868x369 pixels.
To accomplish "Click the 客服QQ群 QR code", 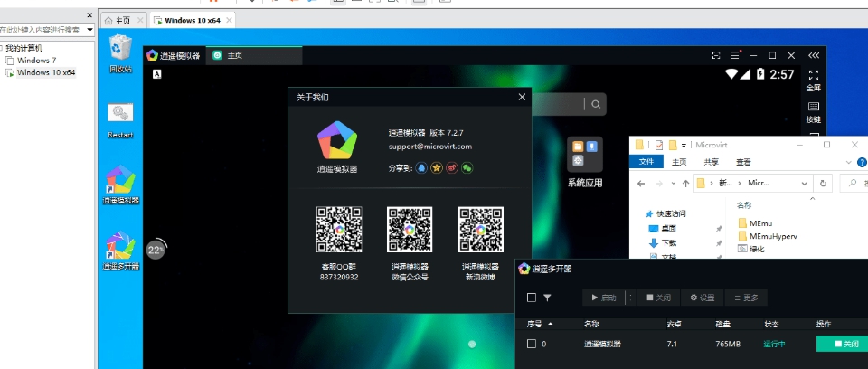I will (x=339, y=230).
